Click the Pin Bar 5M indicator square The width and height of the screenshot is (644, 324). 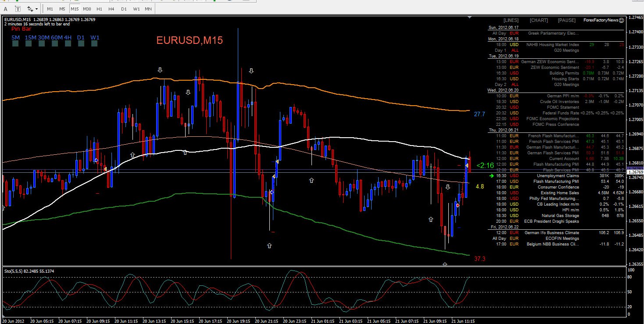[15, 44]
